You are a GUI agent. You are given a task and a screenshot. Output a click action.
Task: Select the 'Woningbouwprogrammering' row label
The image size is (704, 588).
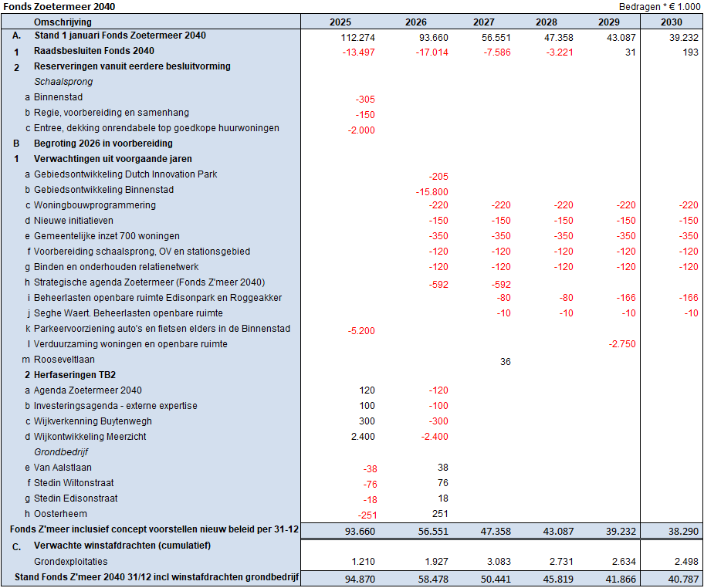(95, 205)
